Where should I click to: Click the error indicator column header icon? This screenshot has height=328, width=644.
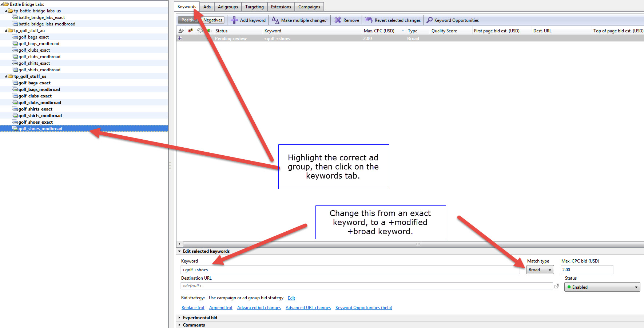click(x=190, y=31)
